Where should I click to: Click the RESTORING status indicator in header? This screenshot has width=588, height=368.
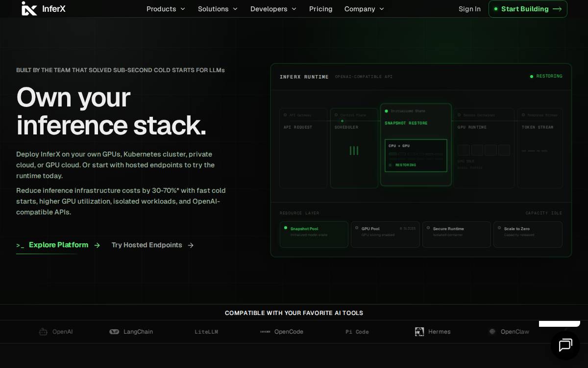click(546, 77)
